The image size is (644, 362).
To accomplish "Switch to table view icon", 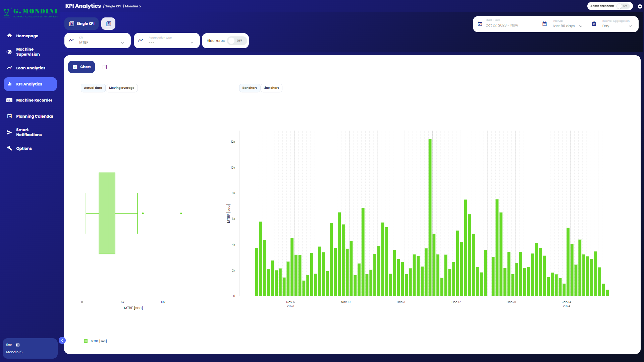I will pos(105,67).
